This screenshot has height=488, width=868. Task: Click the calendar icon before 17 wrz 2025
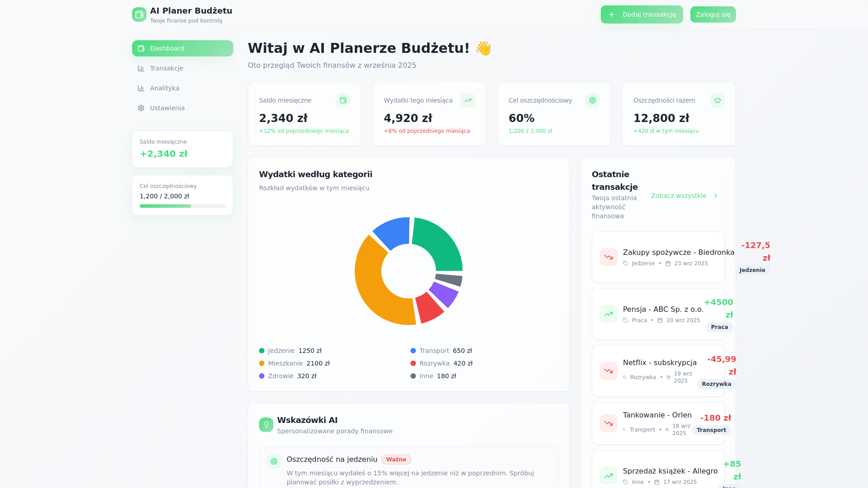tap(657, 482)
